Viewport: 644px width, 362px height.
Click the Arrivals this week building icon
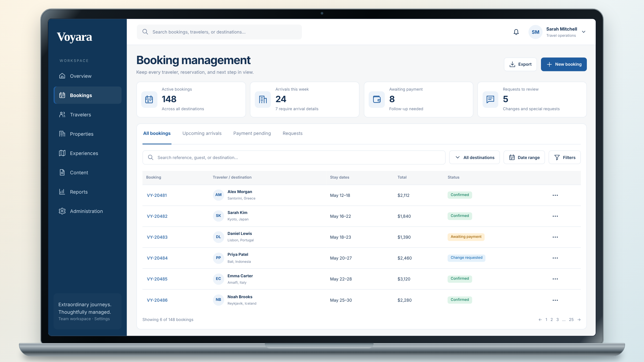263,99
